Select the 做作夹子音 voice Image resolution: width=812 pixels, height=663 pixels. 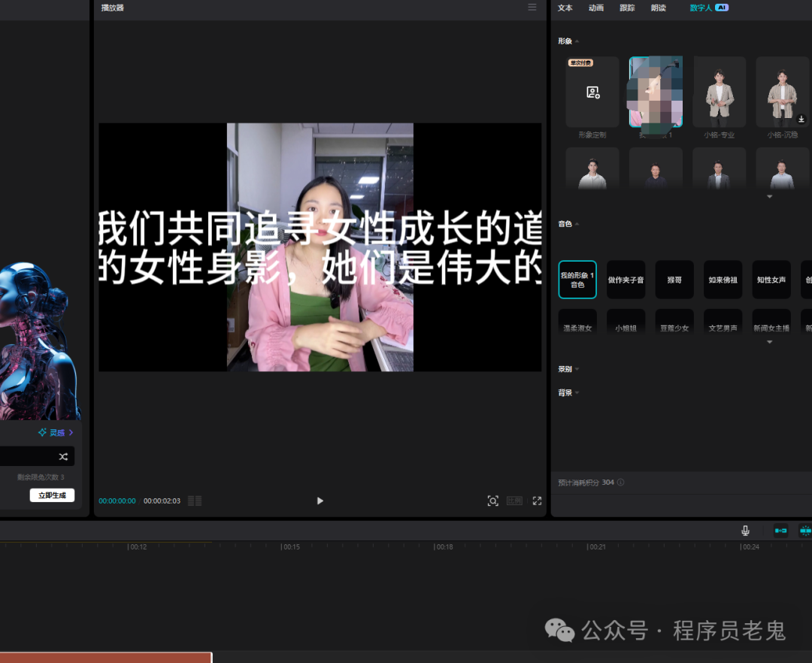tap(626, 280)
